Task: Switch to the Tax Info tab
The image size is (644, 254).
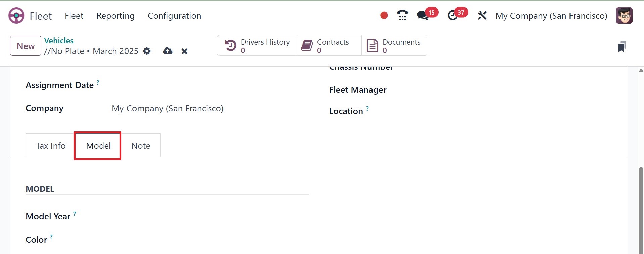Action: click(51, 146)
